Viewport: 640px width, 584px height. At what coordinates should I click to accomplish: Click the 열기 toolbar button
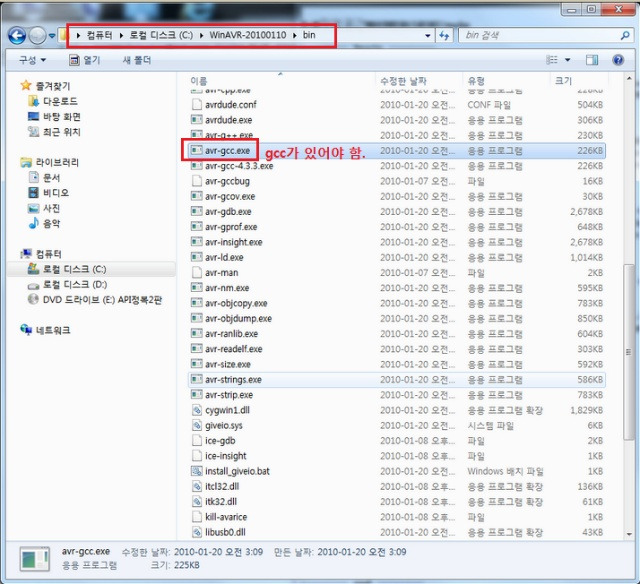tap(84, 60)
